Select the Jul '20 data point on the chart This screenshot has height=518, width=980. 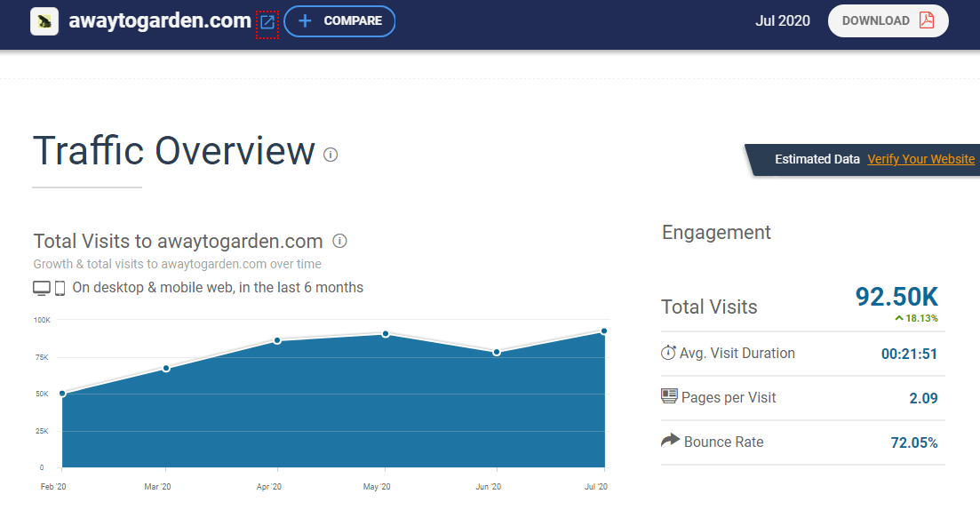coord(604,331)
